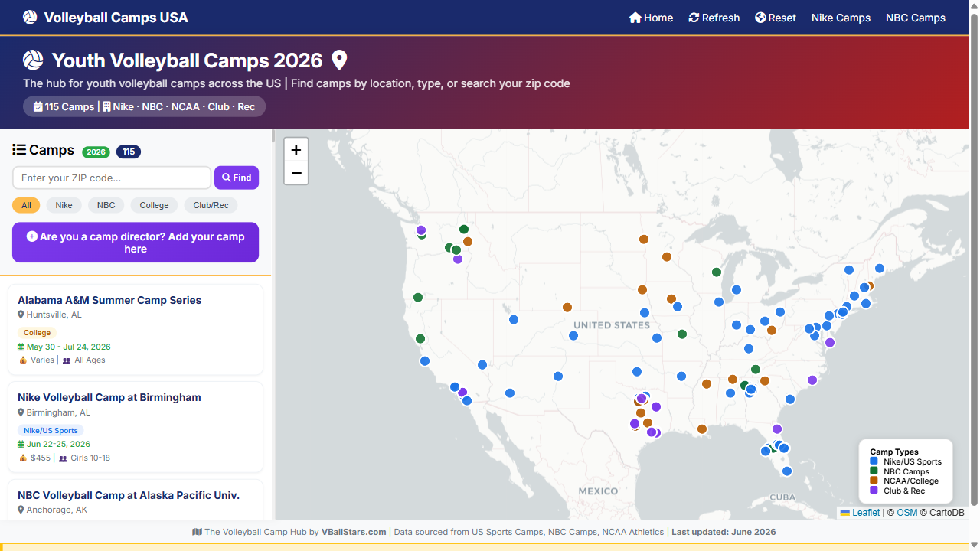Click the green NBC Camps legend swatch
Image resolution: width=980 pixels, height=551 pixels.
(874, 471)
